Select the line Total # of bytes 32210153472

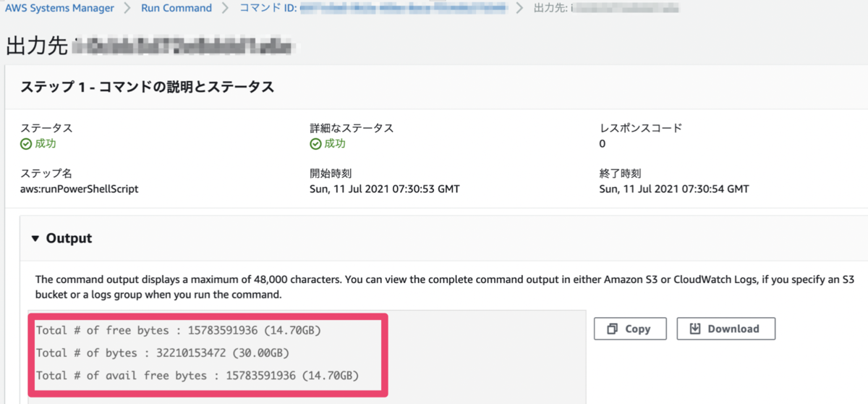point(163,353)
